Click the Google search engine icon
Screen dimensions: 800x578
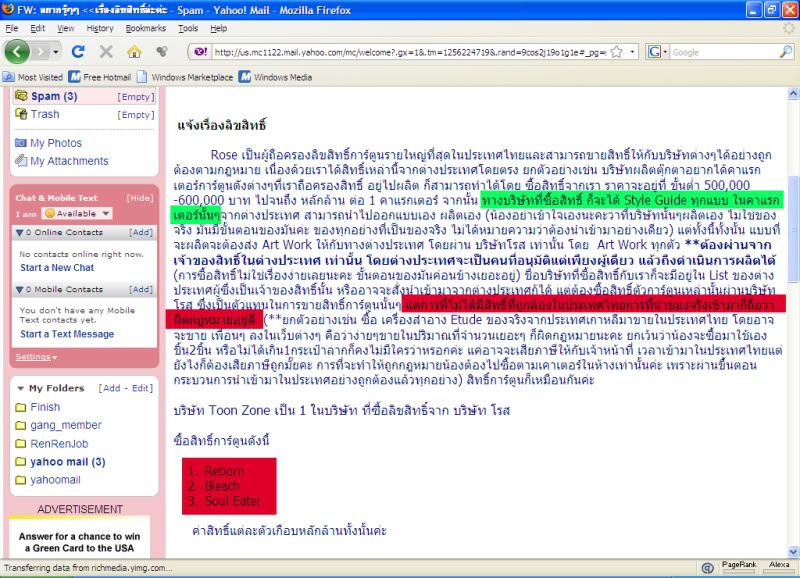click(x=654, y=52)
